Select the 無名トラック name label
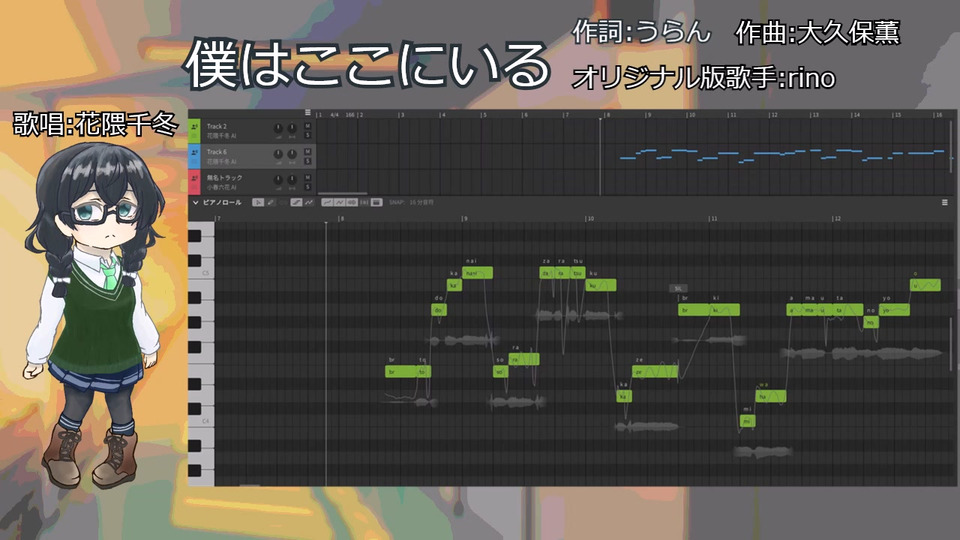This screenshot has width=960, height=540. (225, 178)
